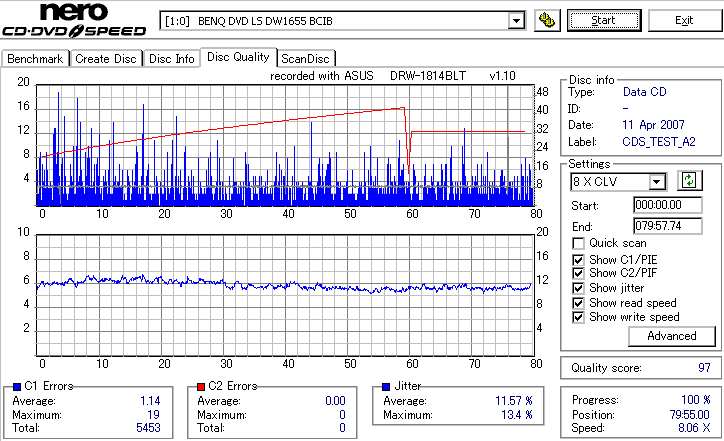Click the End time input field
This screenshot has width=724, height=441.
point(668,226)
